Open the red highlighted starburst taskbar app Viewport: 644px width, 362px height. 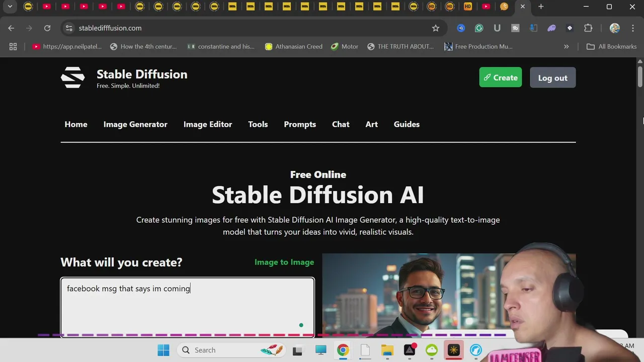[x=454, y=350]
